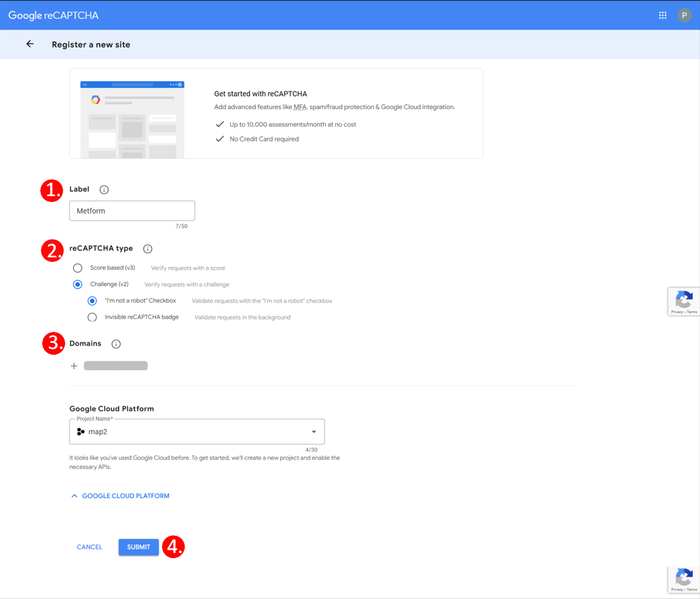This screenshot has width=700, height=599.
Task: Click the reCAPTCHA badge mid-right edge
Action: pyautogui.click(x=684, y=301)
